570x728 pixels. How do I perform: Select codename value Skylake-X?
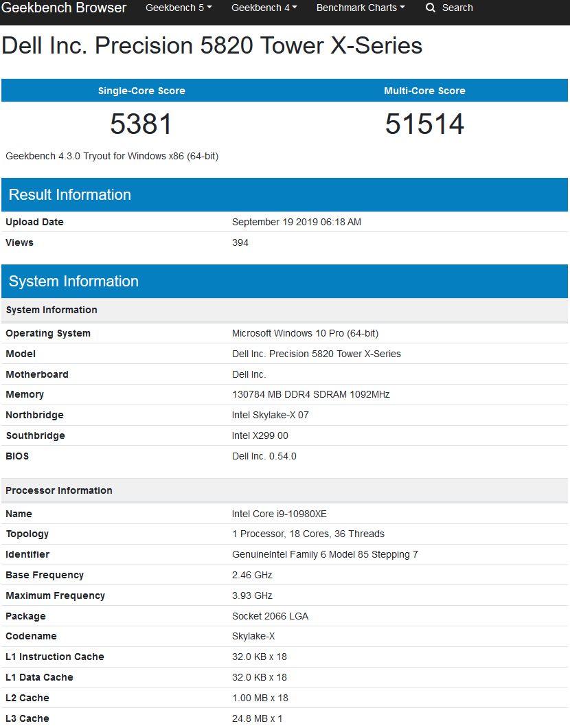coord(253,637)
